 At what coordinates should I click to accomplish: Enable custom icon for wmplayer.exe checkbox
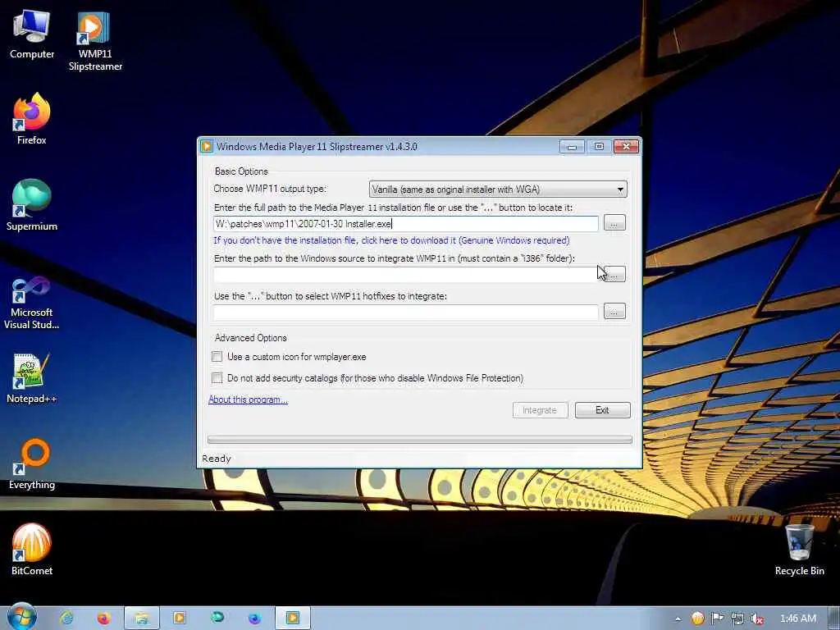pos(217,356)
